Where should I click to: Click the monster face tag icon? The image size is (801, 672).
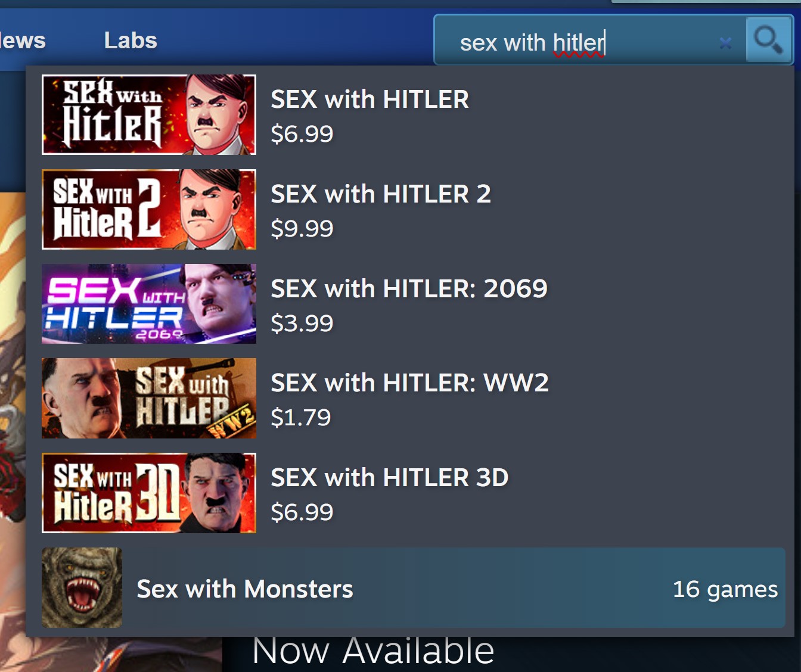(82, 587)
